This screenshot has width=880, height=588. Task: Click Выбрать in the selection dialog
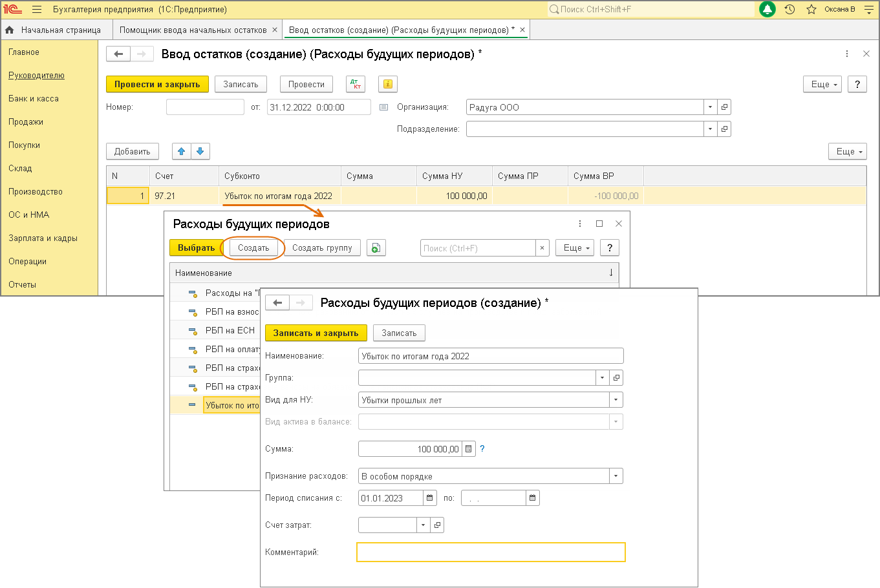pos(196,248)
